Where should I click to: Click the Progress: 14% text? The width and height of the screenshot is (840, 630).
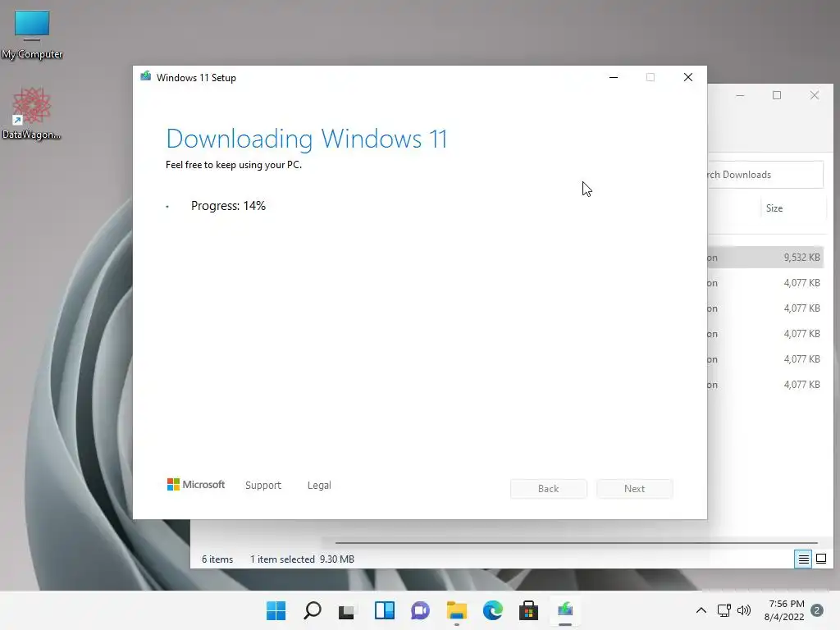tap(228, 206)
